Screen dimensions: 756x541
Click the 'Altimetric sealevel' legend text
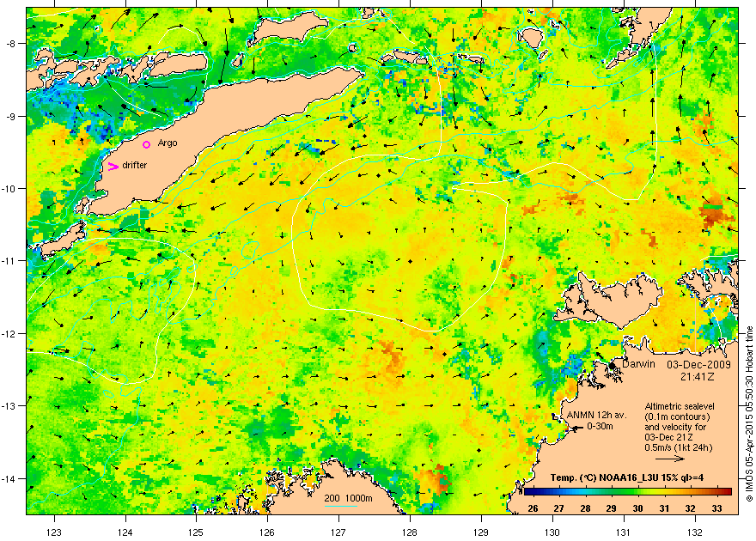click(680, 406)
